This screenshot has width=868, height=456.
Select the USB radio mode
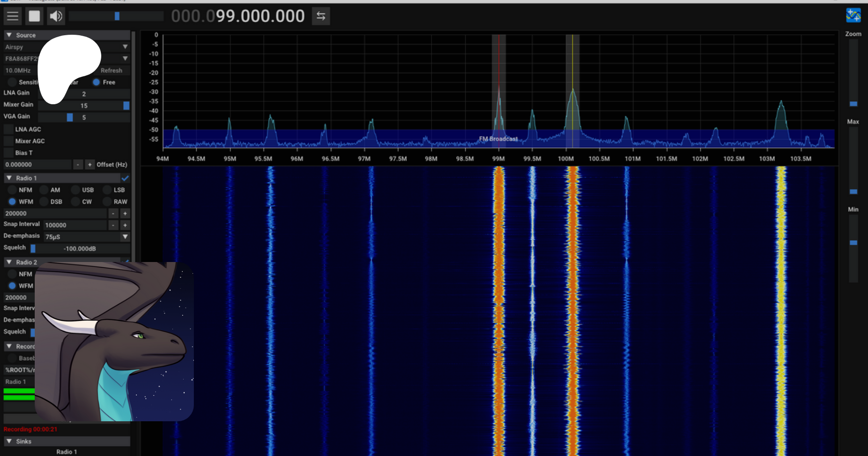76,190
